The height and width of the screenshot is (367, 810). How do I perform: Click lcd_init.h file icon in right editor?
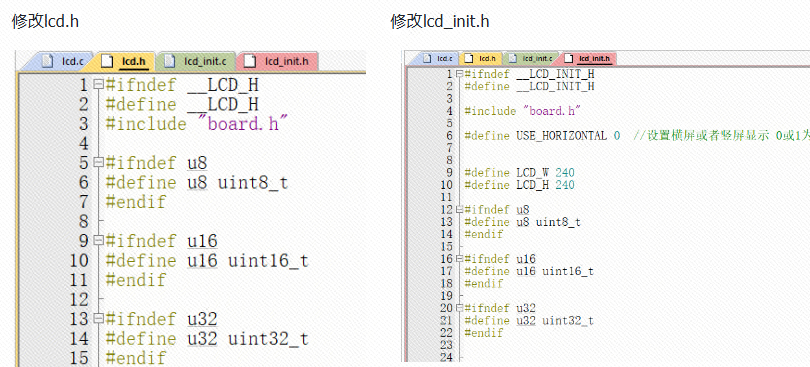pyautogui.click(x=569, y=58)
